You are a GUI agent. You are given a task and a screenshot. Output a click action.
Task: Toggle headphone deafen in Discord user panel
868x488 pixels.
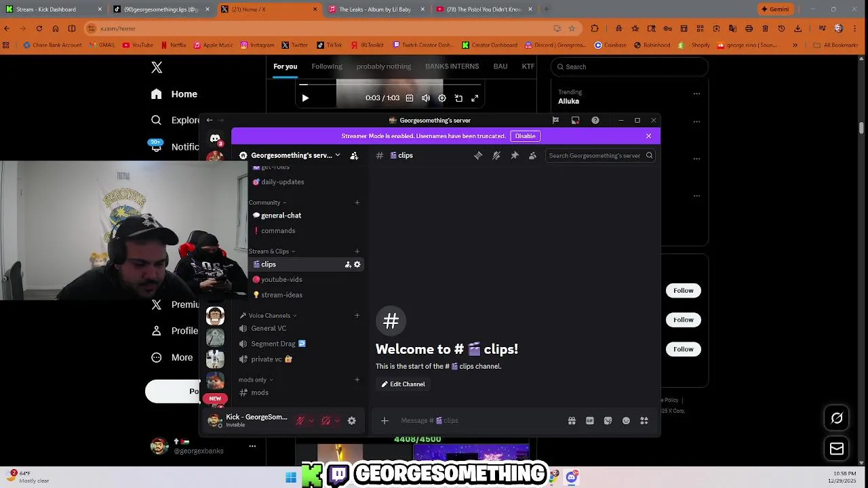(x=325, y=421)
